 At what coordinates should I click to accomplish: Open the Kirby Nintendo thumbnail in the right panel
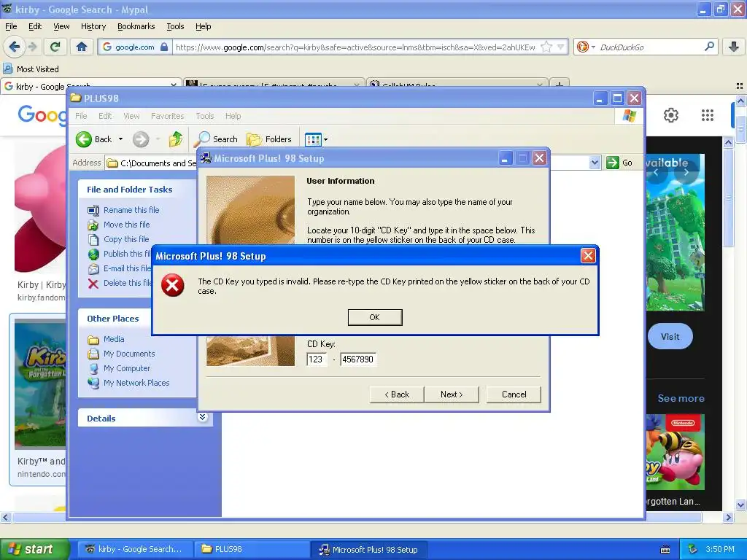(x=675, y=452)
